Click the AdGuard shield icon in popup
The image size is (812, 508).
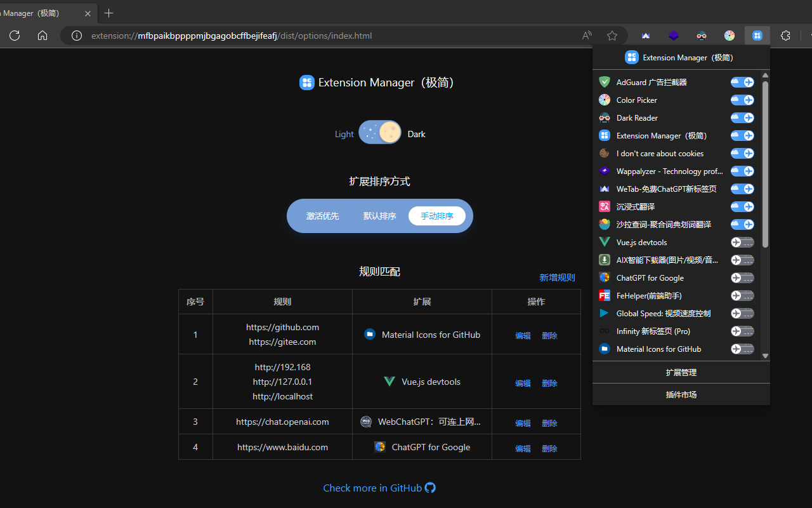(x=605, y=82)
